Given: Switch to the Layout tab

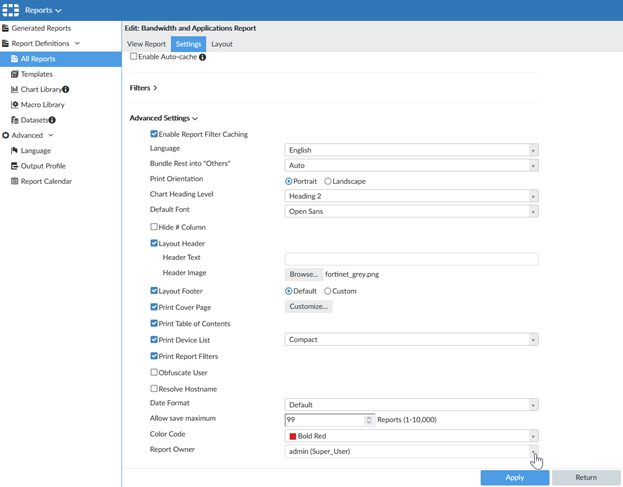Looking at the screenshot, I should [x=221, y=44].
